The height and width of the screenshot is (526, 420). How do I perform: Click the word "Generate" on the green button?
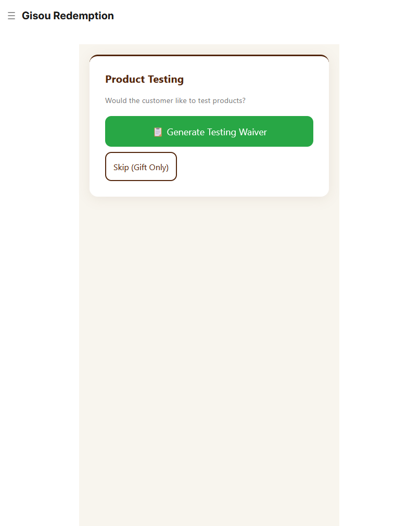[186, 132]
